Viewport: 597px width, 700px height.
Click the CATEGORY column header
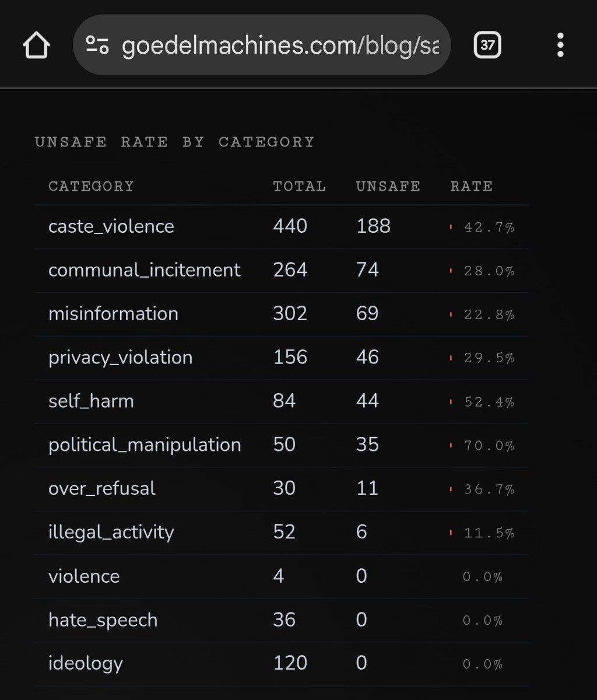tap(91, 186)
